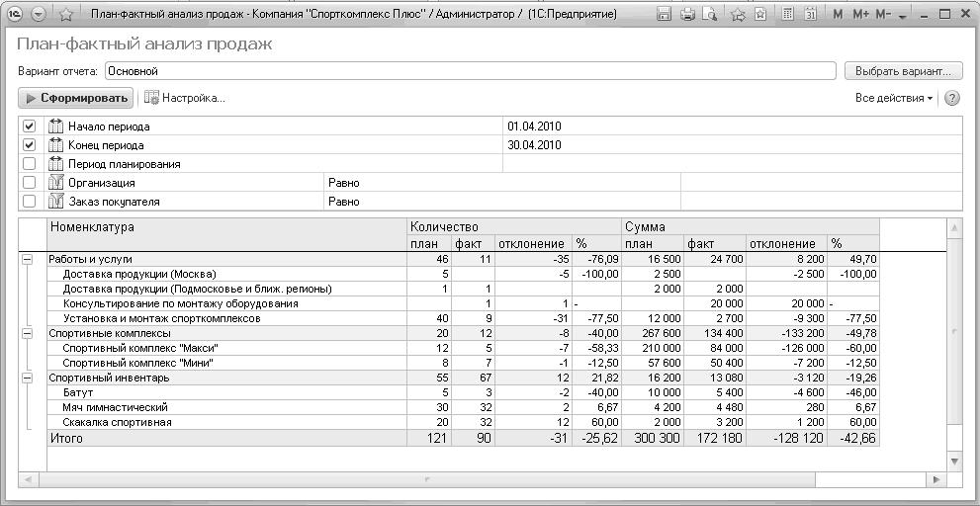
Task: Click the horizontal scrollbar left arrow
Action: click(x=28, y=479)
